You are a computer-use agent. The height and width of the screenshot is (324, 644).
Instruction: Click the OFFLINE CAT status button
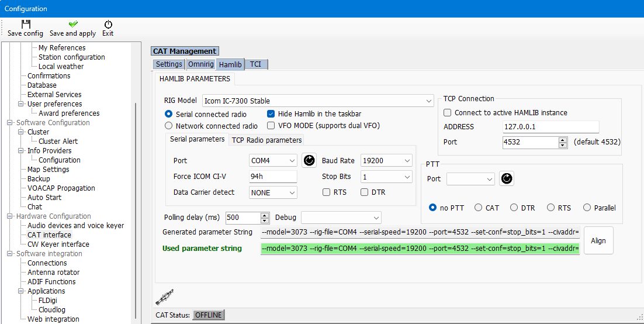coord(209,315)
